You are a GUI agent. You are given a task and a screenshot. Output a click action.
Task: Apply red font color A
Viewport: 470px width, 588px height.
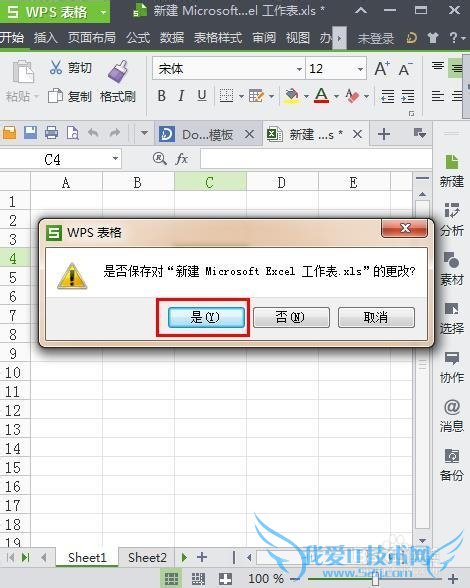point(322,95)
